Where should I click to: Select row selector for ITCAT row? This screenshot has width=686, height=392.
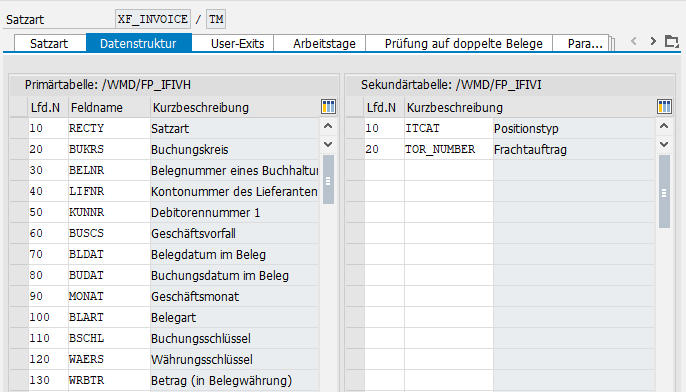355,128
